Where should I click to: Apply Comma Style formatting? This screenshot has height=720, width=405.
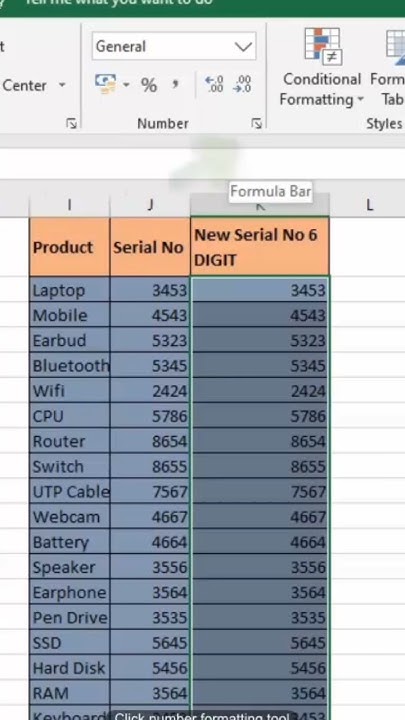175,85
